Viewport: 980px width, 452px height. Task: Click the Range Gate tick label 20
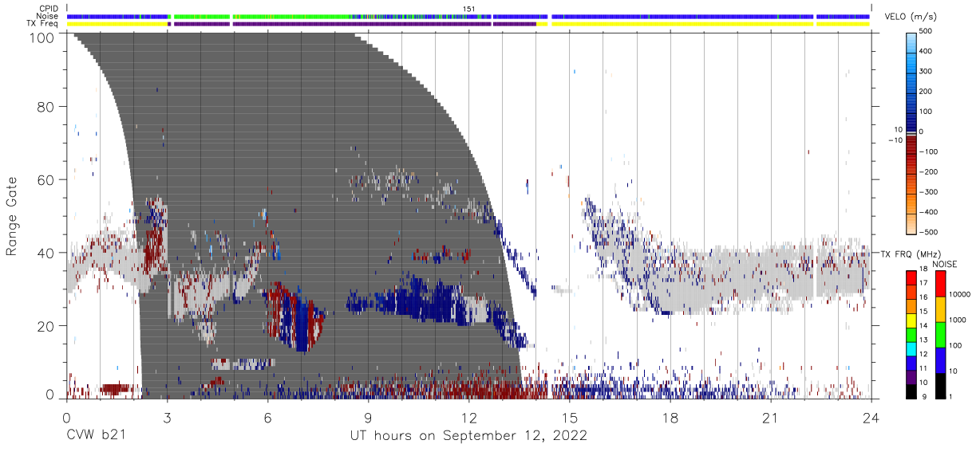(45, 326)
